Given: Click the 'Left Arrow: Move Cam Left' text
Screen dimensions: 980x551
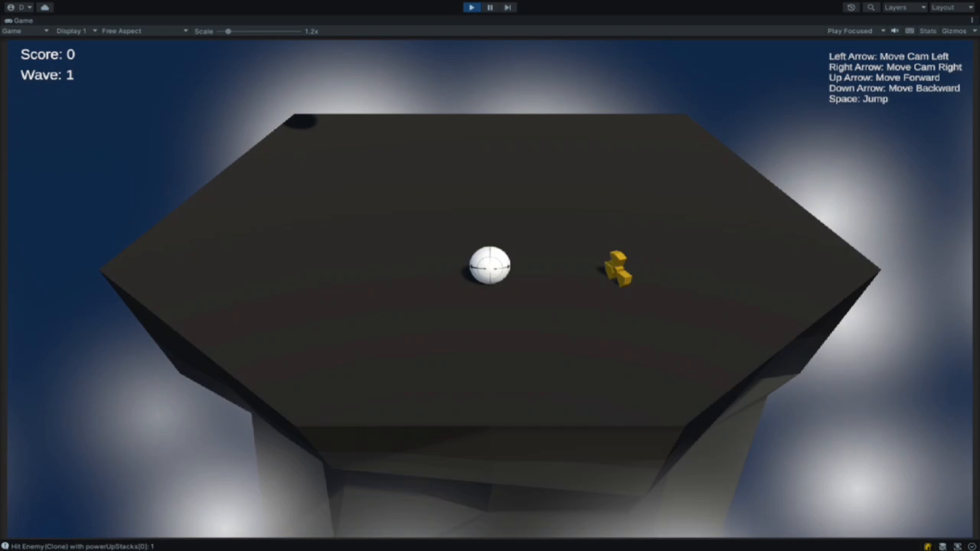Looking at the screenshot, I should point(888,56).
